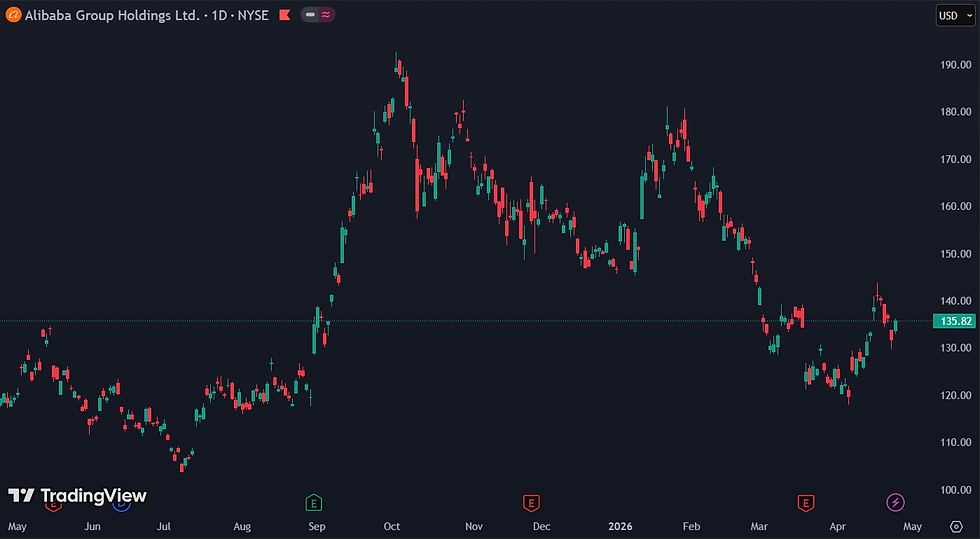Screen dimensions: 980x539
Task: Click the Jul label on time axis
Action: (x=164, y=526)
